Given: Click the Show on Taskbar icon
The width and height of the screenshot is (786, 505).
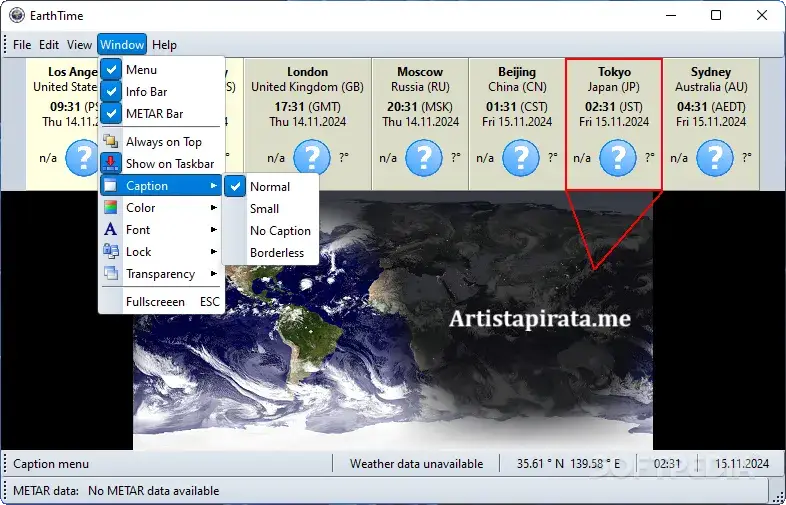Looking at the screenshot, I should click(111, 163).
